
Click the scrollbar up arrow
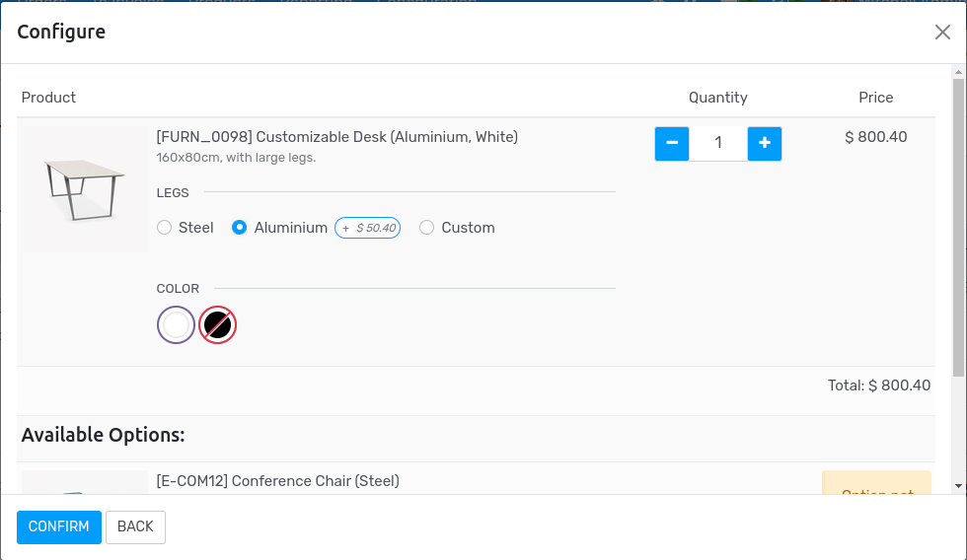coord(958,72)
